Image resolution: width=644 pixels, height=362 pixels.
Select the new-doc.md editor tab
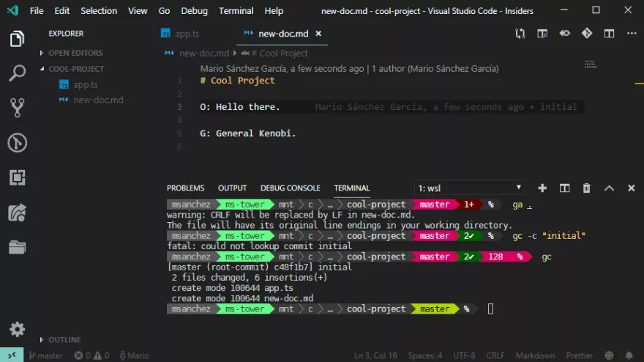coord(283,34)
